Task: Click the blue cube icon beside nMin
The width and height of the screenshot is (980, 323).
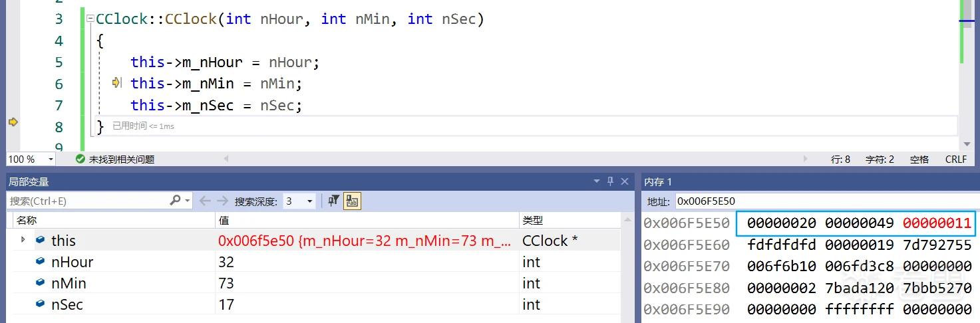Action: (41, 282)
